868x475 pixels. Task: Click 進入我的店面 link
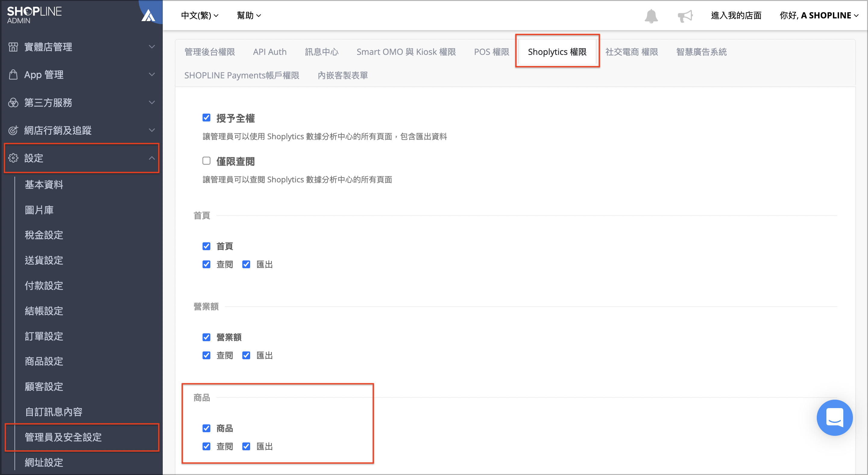(736, 15)
